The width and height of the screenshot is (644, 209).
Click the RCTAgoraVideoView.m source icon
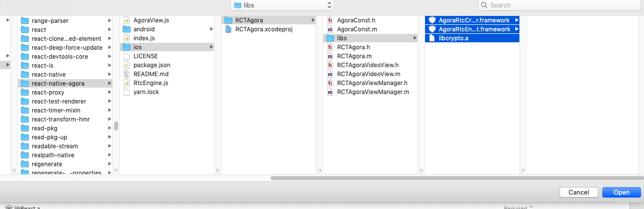[x=330, y=74]
